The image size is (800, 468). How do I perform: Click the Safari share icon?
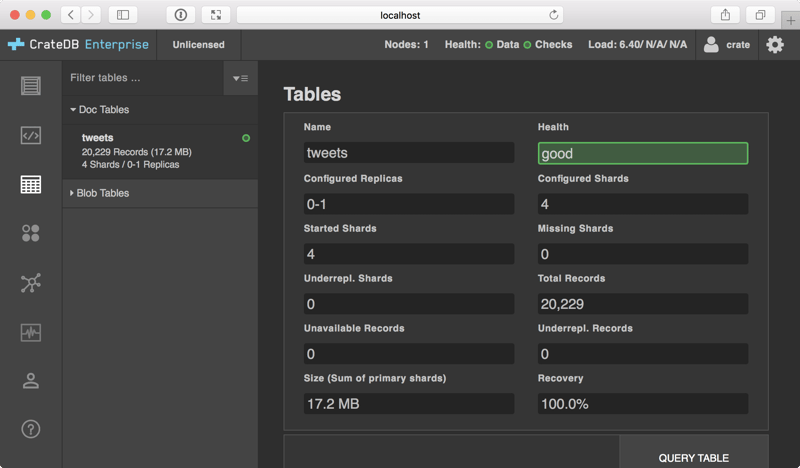[725, 15]
